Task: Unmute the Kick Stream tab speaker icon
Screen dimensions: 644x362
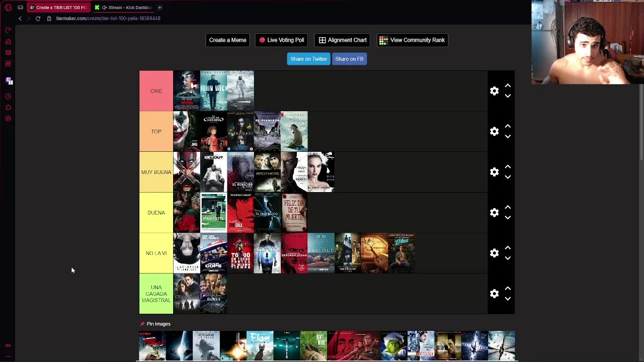Action: coord(105,8)
